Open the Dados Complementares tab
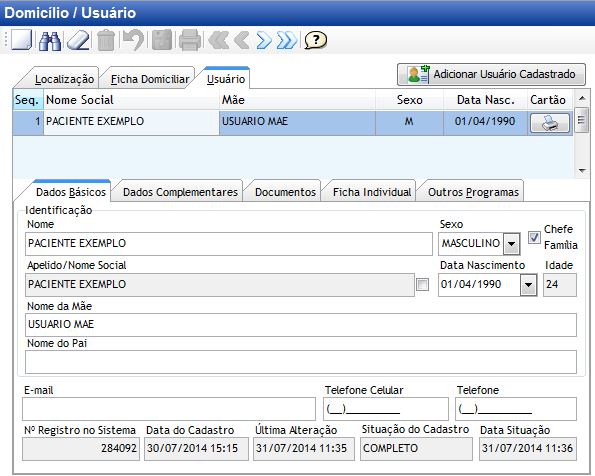This screenshot has width=595, height=476. 180,192
